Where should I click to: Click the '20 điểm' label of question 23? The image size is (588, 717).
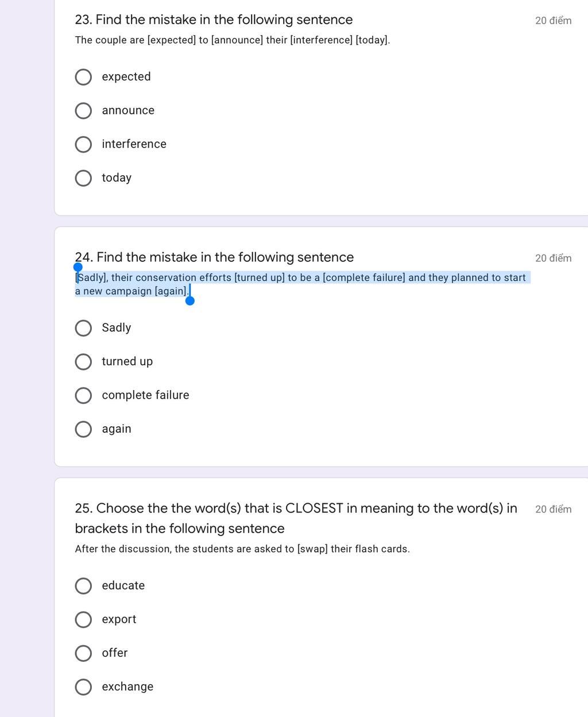(x=553, y=21)
